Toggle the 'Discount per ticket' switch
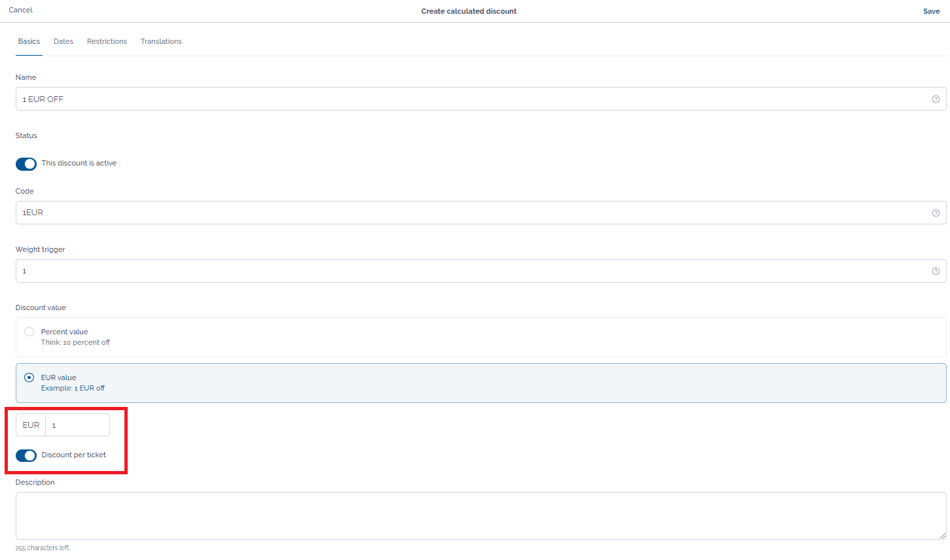950x560 pixels. click(x=26, y=455)
